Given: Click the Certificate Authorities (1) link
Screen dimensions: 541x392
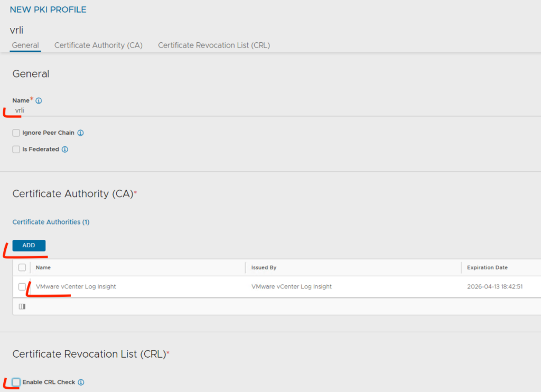Looking at the screenshot, I should (51, 222).
